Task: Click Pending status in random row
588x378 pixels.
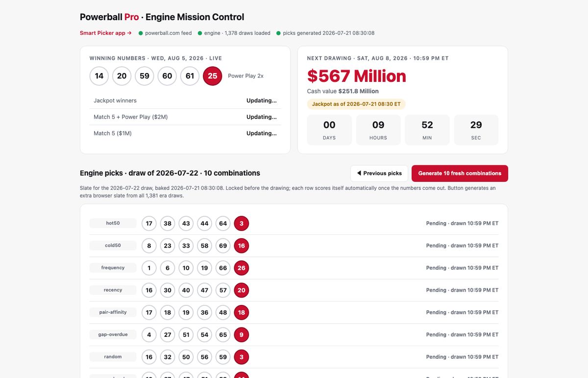Action: [462, 357]
